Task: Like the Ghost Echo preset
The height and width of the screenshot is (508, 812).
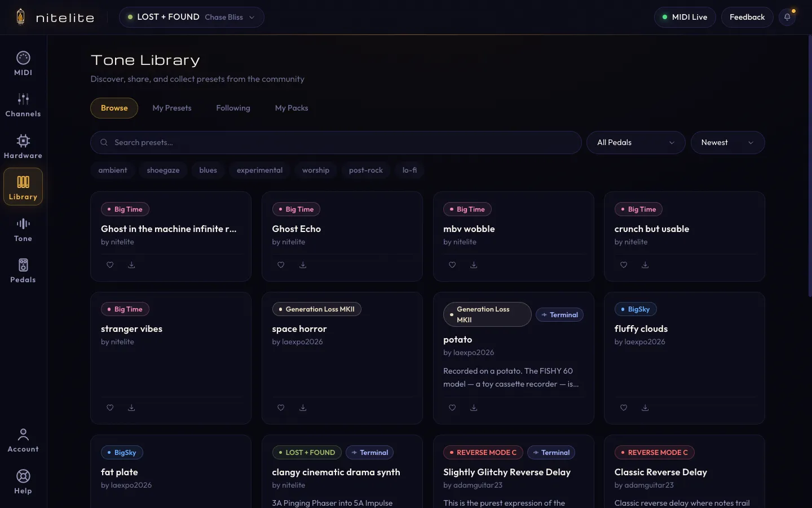Action: 281,265
